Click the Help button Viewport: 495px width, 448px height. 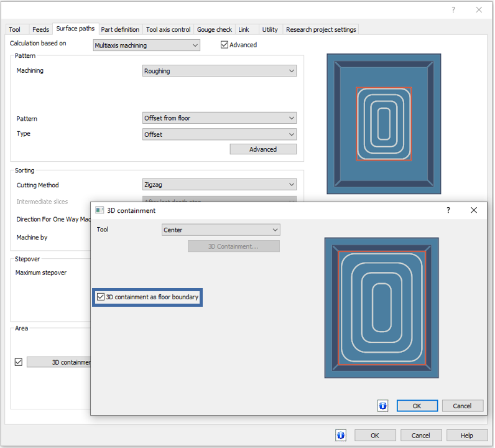pyautogui.click(x=467, y=436)
